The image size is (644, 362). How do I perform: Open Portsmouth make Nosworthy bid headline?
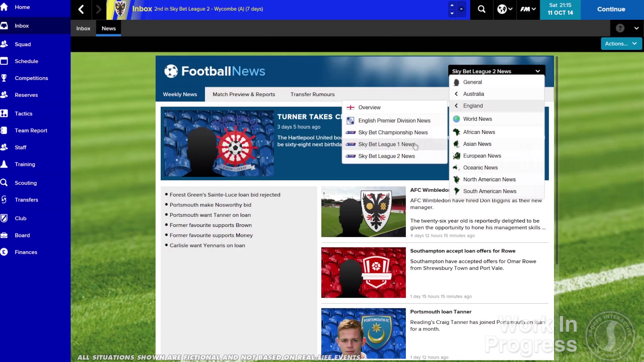pos(210,205)
